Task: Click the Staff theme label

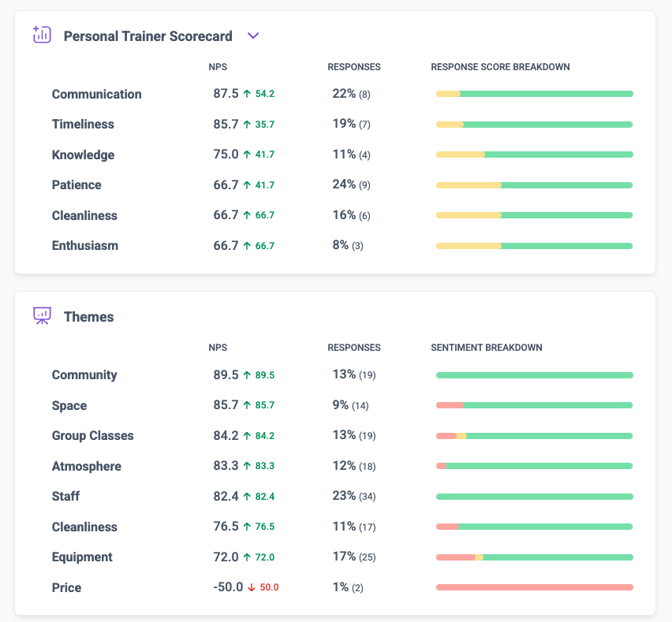Action: pyautogui.click(x=65, y=496)
